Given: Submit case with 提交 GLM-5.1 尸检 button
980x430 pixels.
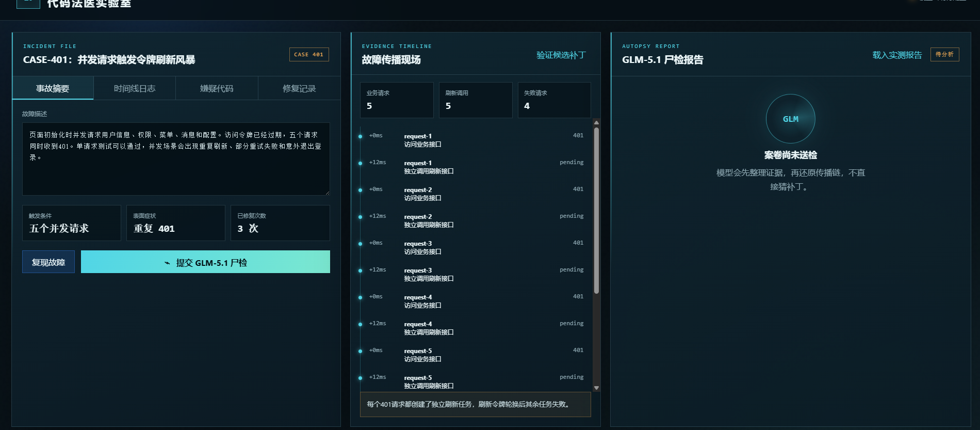Looking at the screenshot, I should click(x=205, y=262).
